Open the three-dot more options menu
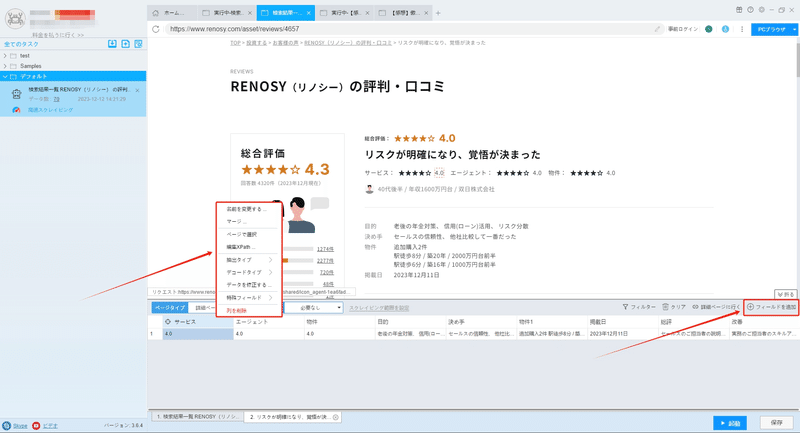Image resolution: width=800 pixels, height=433 pixels. (742, 29)
